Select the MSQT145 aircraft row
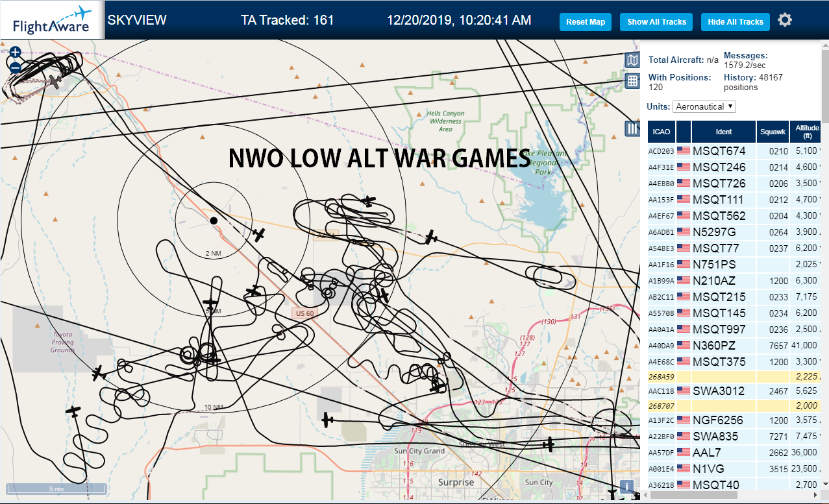The image size is (829, 504). point(734,313)
